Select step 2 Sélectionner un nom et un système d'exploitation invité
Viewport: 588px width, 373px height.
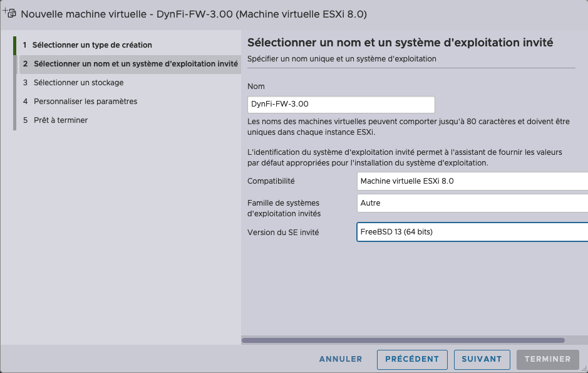[x=130, y=64]
